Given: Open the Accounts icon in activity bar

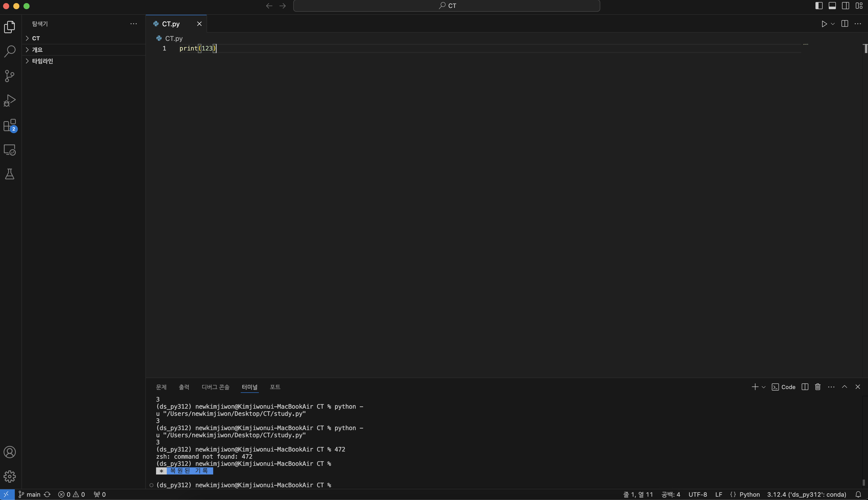Looking at the screenshot, I should point(10,452).
